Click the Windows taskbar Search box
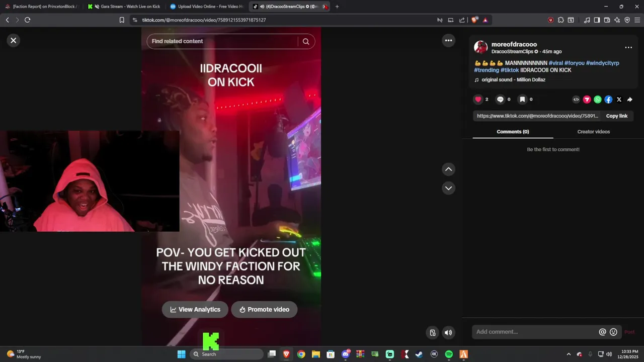644x362 pixels. coord(226,354)
